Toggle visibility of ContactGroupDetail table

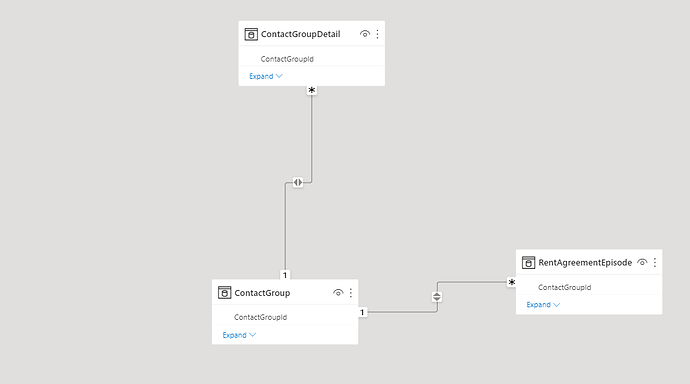click(x=364, y=34)
